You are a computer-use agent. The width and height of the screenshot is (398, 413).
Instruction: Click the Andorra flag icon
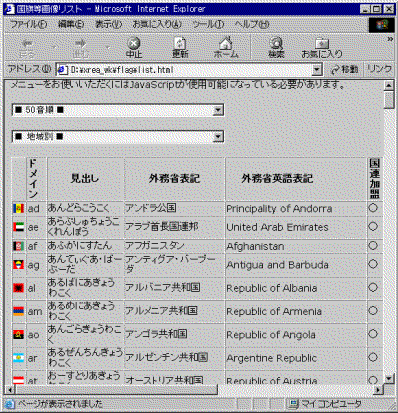[18, 208]
